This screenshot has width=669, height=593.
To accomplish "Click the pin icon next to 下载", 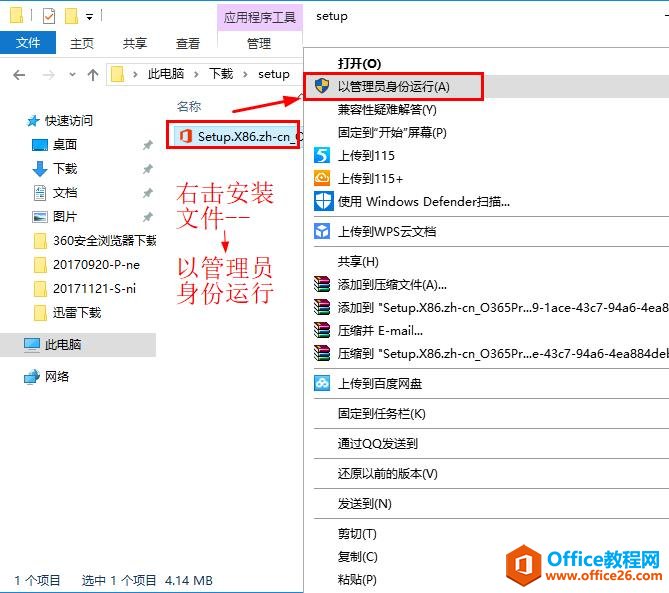I will pos(148,169).
